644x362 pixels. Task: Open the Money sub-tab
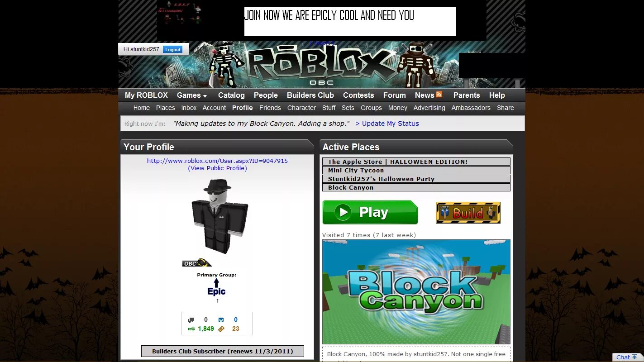(x=398, y=108)
